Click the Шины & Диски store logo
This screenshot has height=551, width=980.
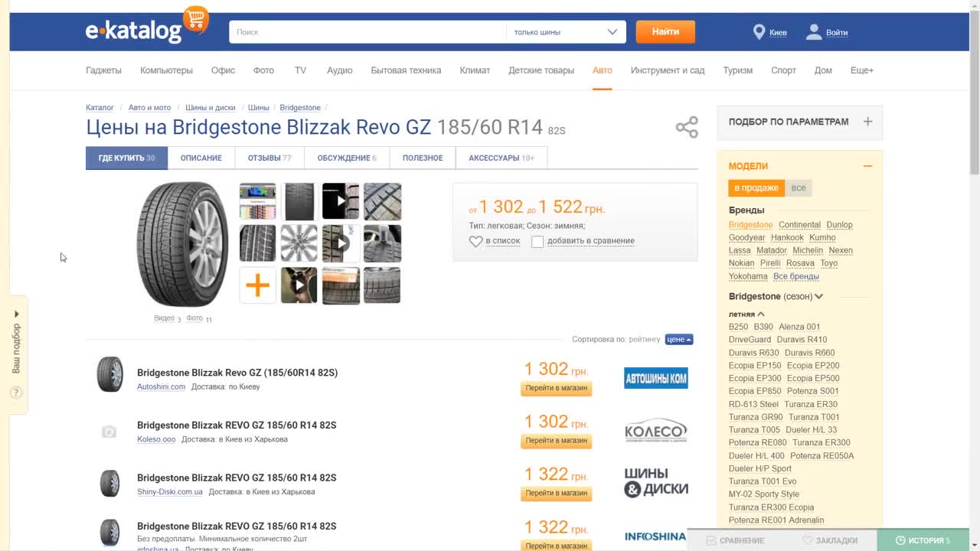[x=655, y=483]
